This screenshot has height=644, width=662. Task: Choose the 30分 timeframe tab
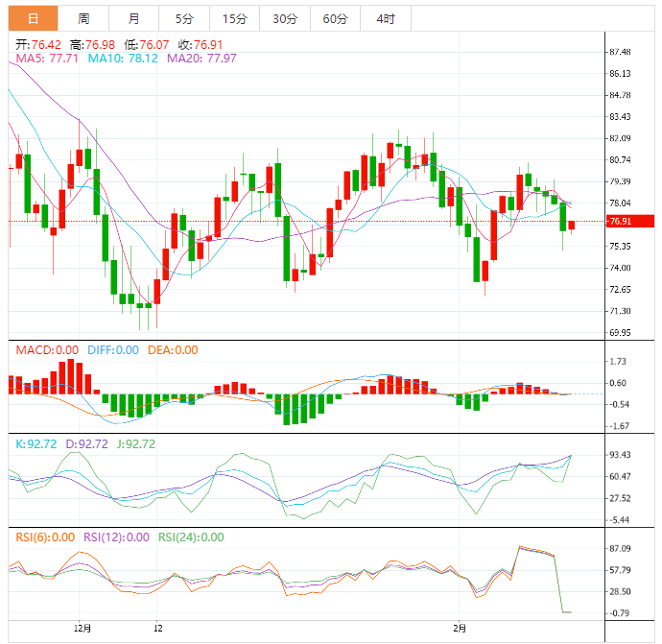tap(284, 19)
